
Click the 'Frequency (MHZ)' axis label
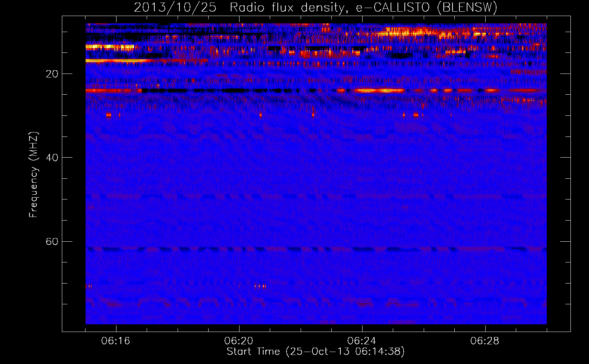pos(33,175)
